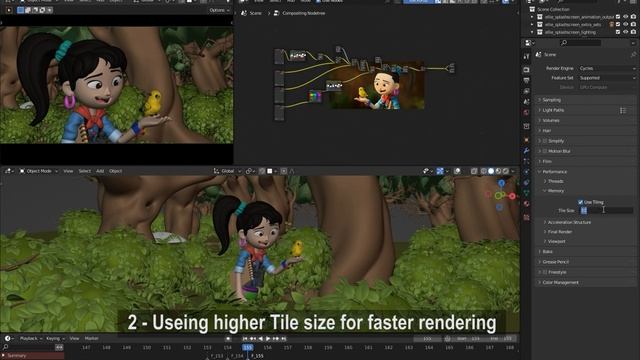Expand the Film panel
The width and height of the screenshot is (640, 360).
tap(585, 161)
